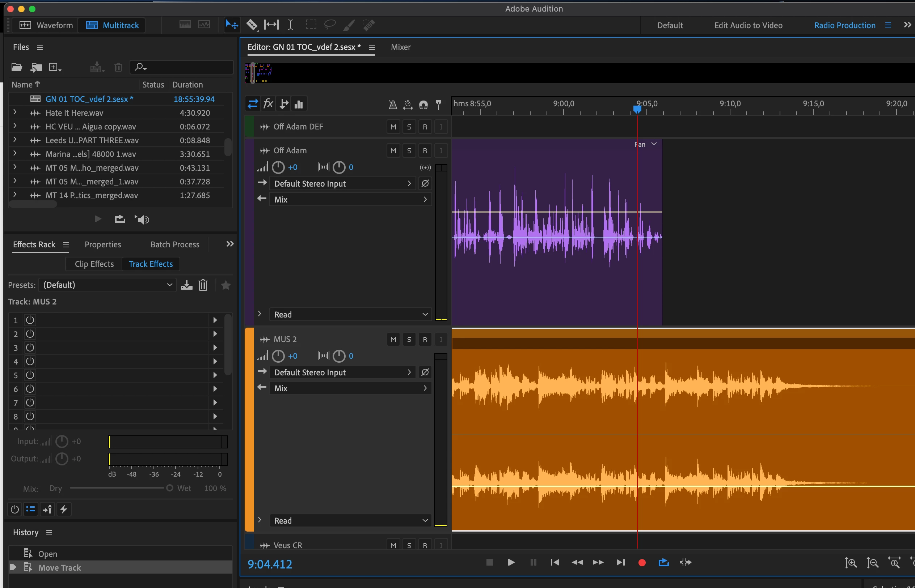Switch to the Mixer tab
The width and height of the screenshot is (915, 588).
point(400,47)
